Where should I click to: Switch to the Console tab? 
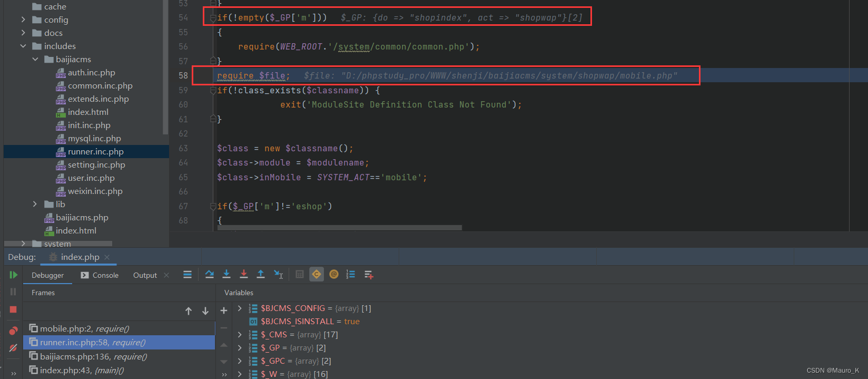tap(100, 275)
